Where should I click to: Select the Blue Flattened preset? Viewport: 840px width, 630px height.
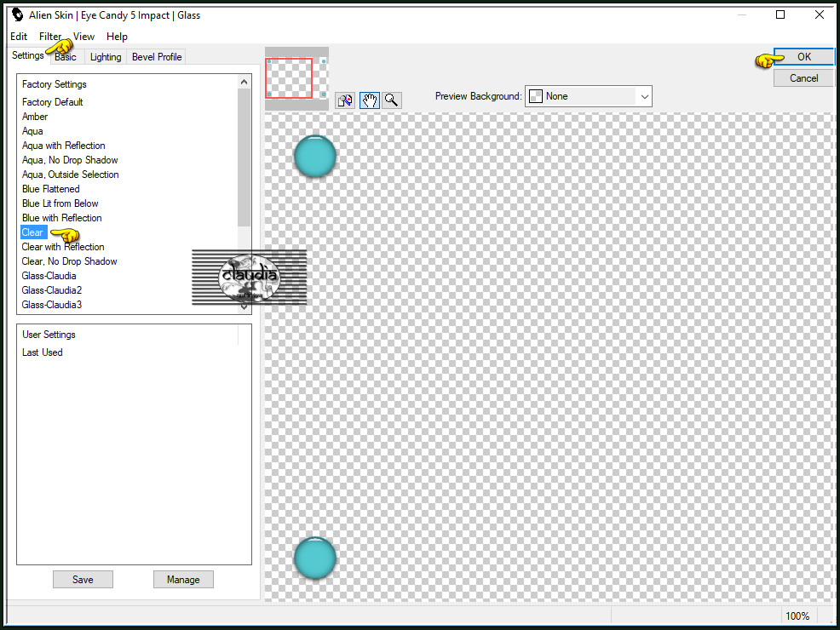click(x=51, y=189)
